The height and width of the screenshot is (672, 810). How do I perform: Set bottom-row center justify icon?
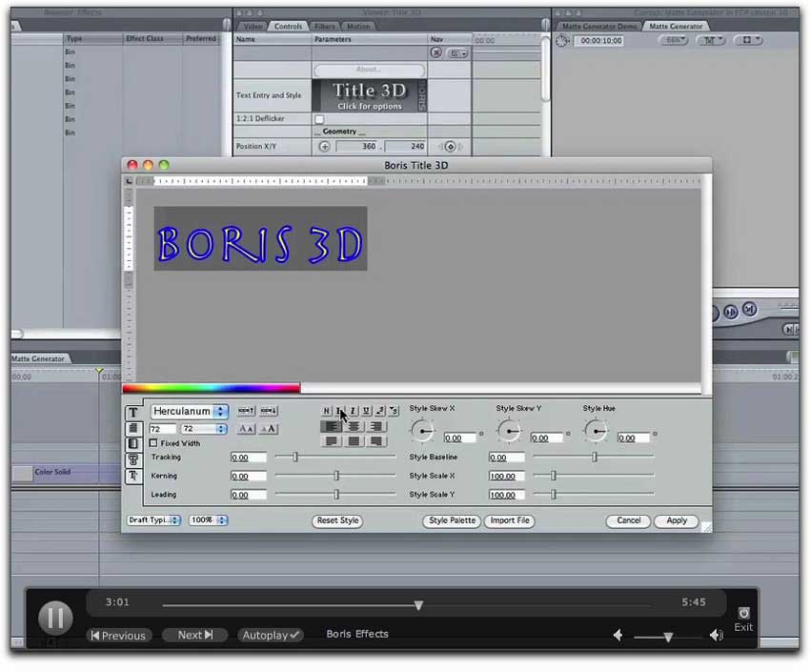pos(354,441)
